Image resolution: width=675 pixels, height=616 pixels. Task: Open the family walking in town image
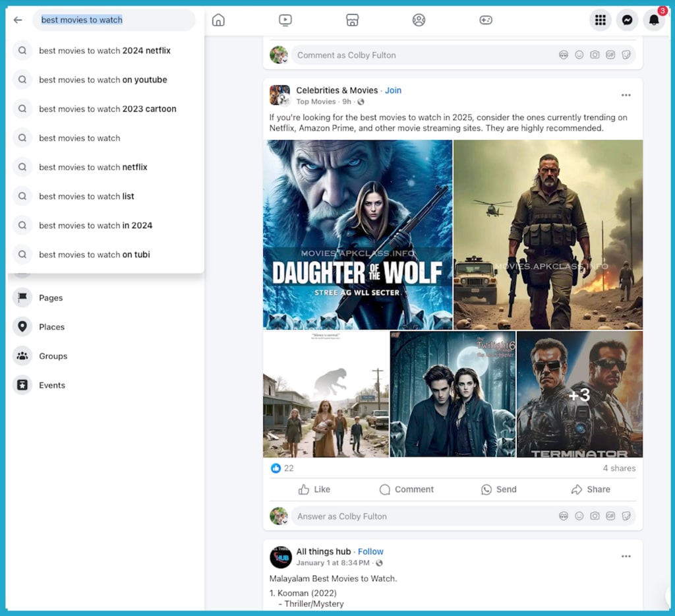tap(326, 394)
